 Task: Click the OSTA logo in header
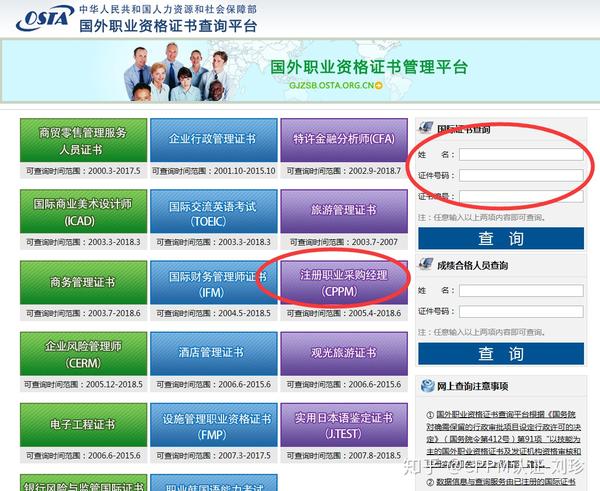click(x=45, y=18)
